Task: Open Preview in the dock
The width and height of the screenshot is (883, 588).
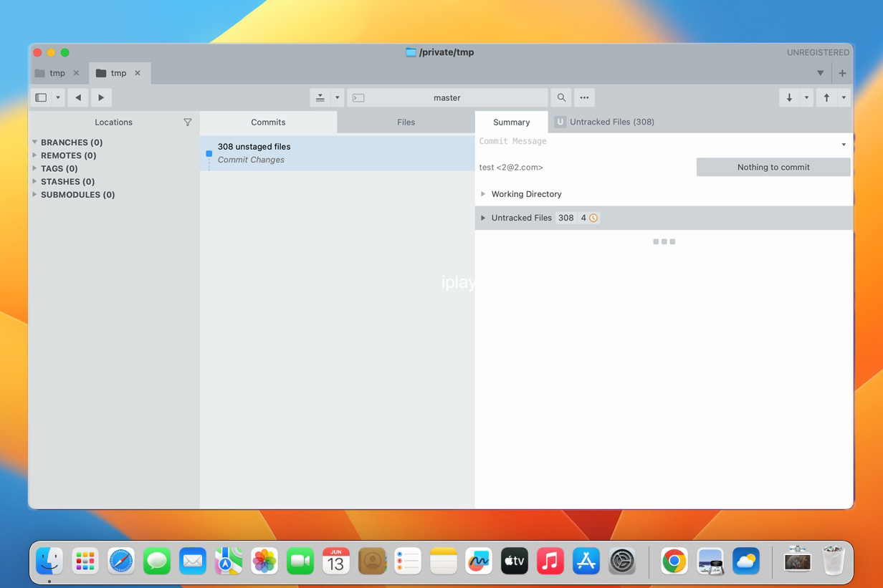Action: coord(710,562)
